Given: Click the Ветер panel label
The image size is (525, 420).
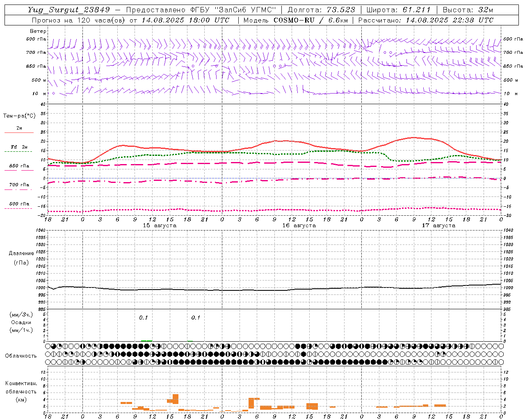Looking at the screenshot, I should pos(38,31).
